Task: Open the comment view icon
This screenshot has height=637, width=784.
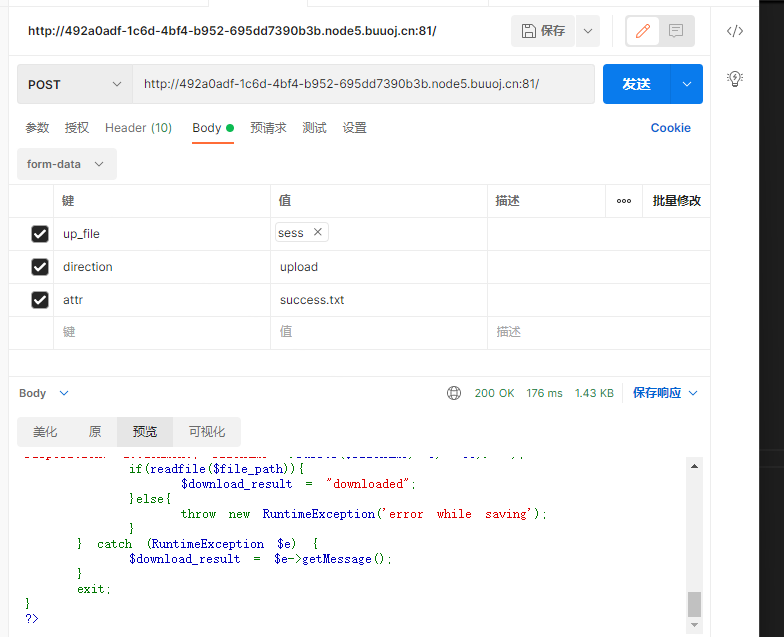Action: (x=676, y=31)
